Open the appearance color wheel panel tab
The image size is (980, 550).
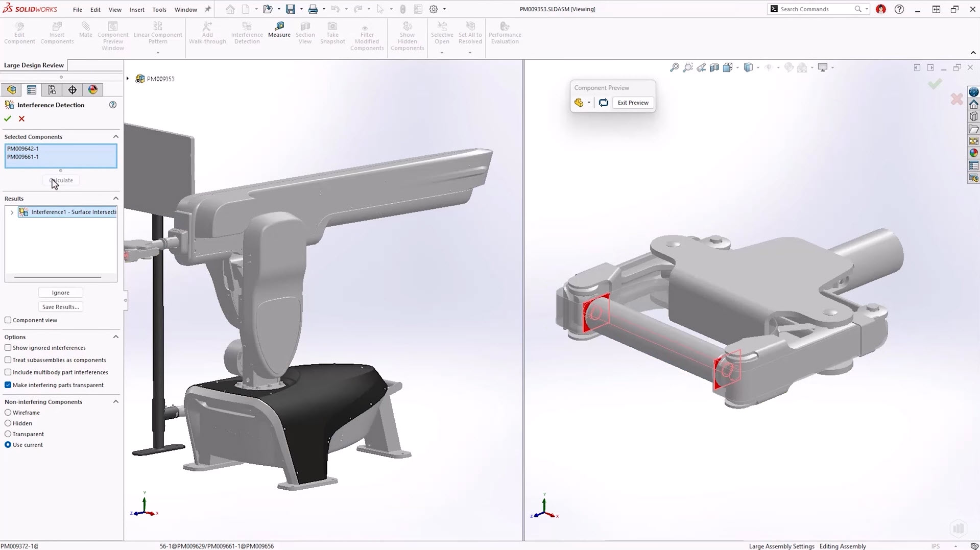coord(92,90)
